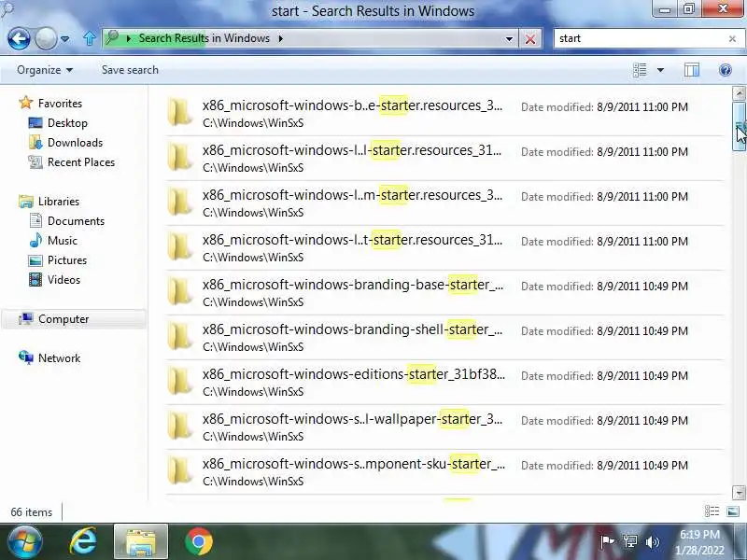Select folder x86_microsoft-windows-branding-shell-starter
747x560 pixels.
(444, 337)
